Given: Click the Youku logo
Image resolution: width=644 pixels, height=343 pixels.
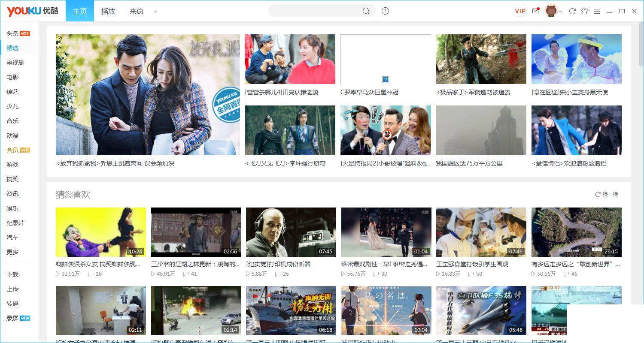Looking at the screenshot, I should point(33,11).
